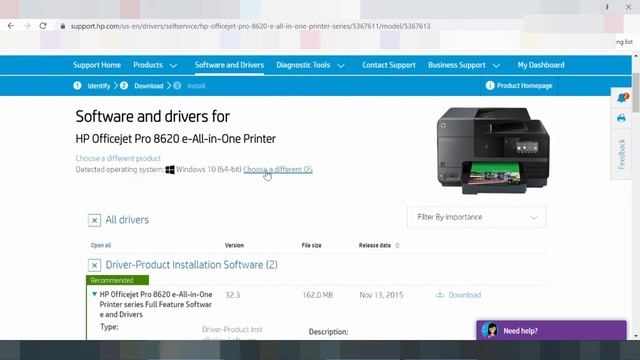
Task: Click the Windows logo icon near detected OS
Action: pos(170,169)
